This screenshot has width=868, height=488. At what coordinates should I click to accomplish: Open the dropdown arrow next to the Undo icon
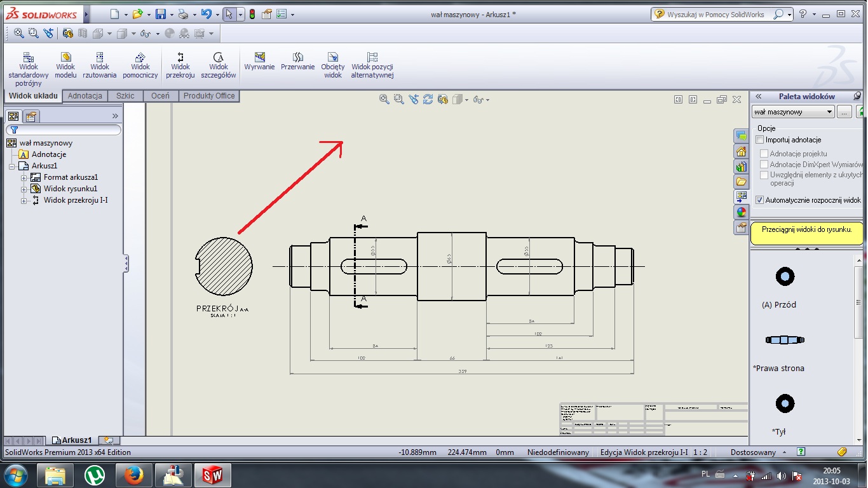(217, 15)
